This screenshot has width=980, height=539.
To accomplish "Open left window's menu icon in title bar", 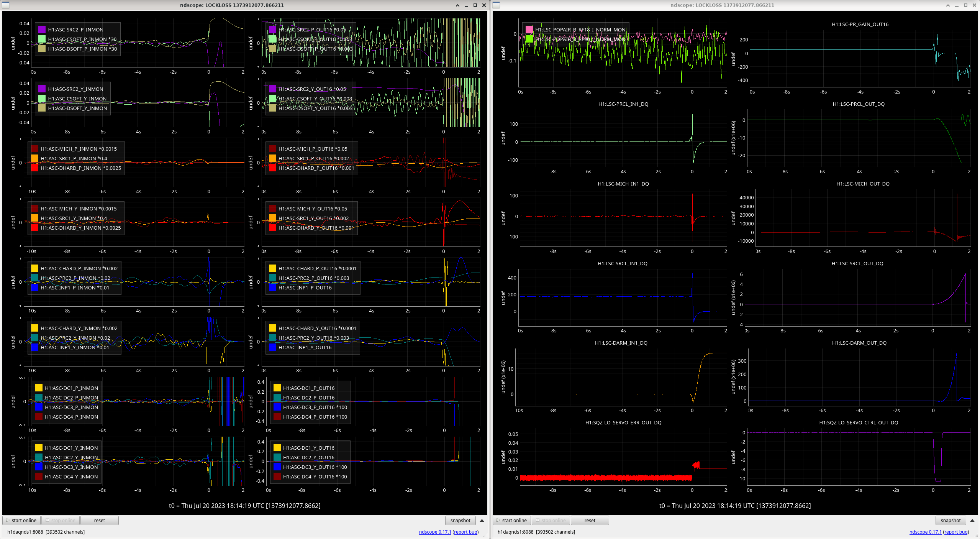I will click(6, 5).
